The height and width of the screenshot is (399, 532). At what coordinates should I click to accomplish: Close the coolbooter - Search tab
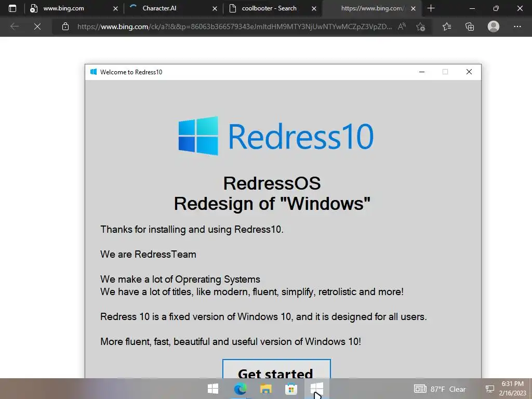point(314,8)
